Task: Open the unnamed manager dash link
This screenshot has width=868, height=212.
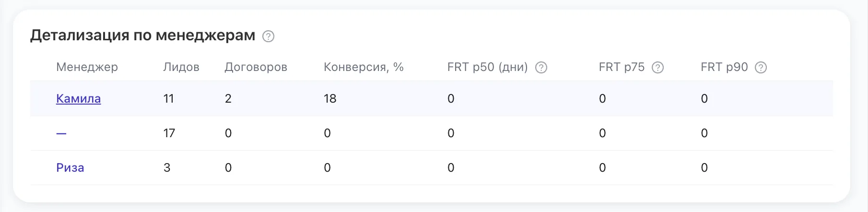Action: point(61,133)
